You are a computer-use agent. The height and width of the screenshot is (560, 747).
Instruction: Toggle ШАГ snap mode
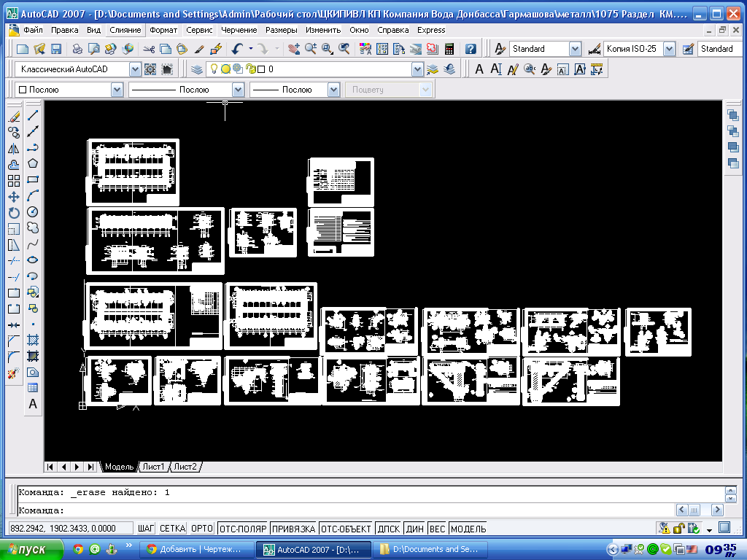tap(146, 529)
